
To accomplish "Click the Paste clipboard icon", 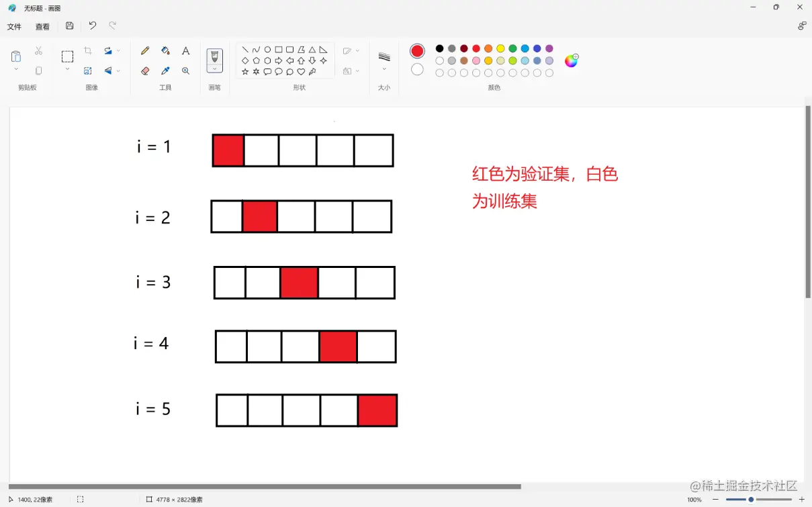I will click(x=16, y=56).
